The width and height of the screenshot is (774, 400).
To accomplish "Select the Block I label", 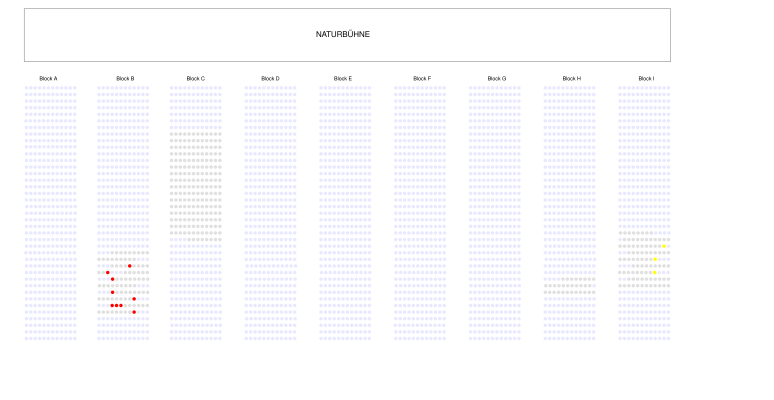I will pos(646,78).
